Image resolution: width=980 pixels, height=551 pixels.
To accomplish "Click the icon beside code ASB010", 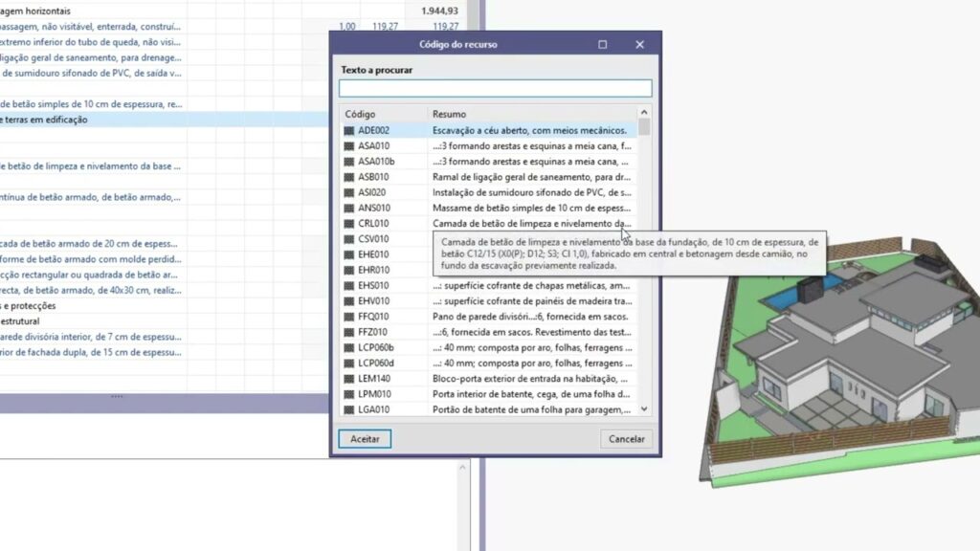I will click(349, 177).
